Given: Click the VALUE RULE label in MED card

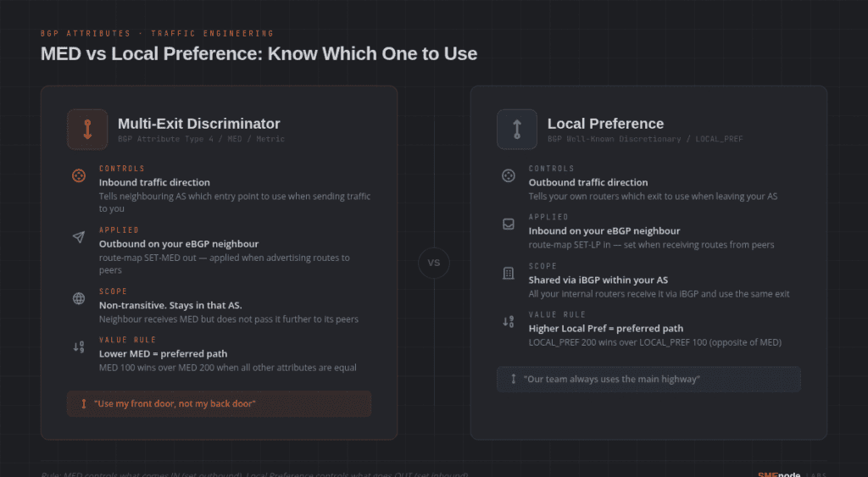Looking at the screenshot, I should (128, 340).
